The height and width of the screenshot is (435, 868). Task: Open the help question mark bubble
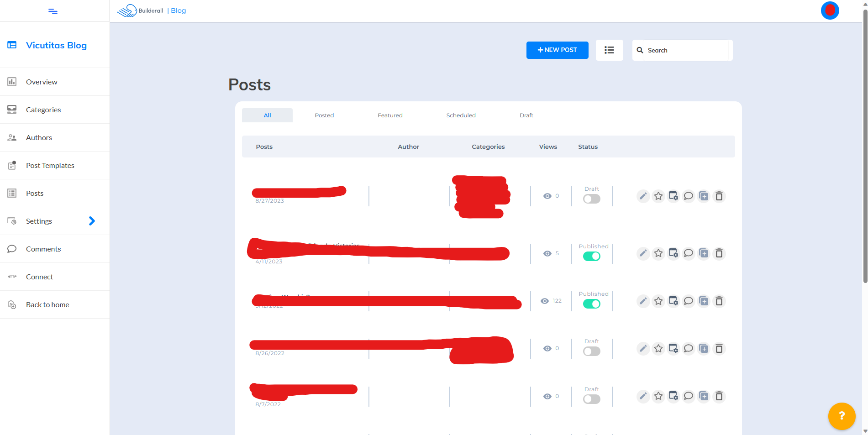(x=842, y=416)
